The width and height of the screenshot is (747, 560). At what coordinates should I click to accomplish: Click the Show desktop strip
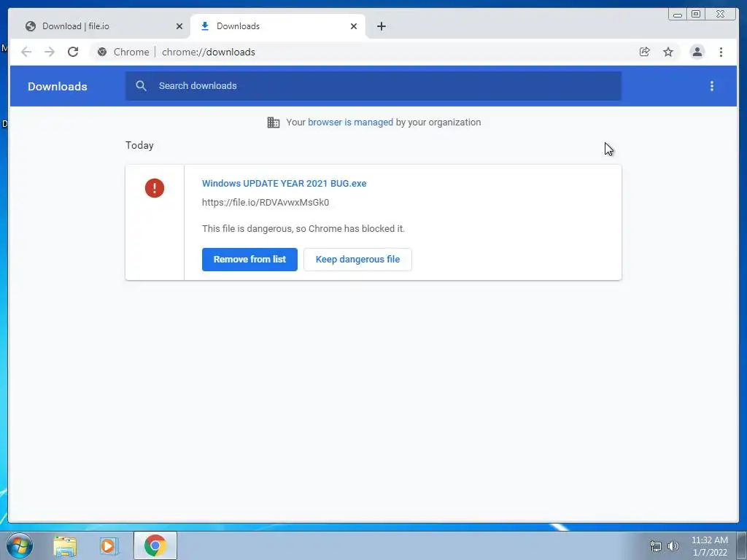tap(742, 545)
